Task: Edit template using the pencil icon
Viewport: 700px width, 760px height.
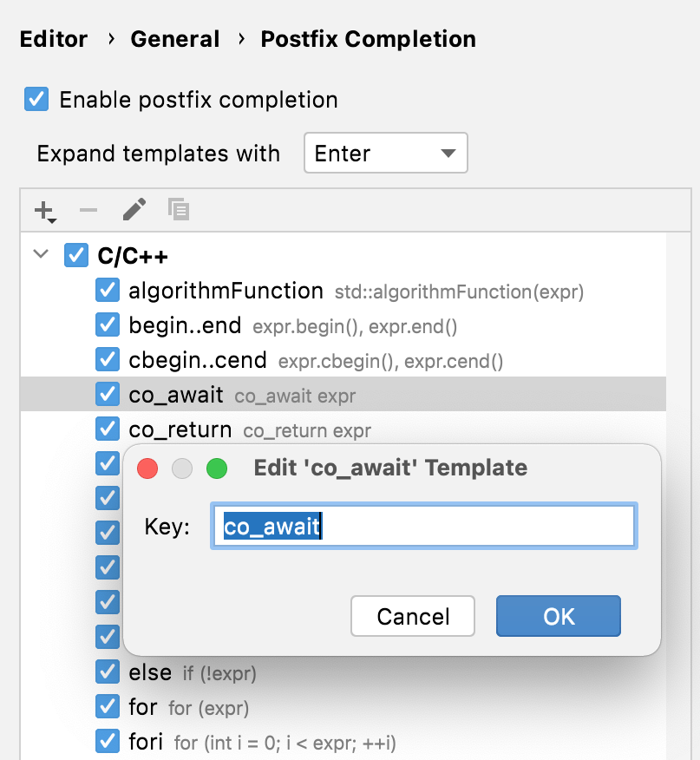Action: 134,209
